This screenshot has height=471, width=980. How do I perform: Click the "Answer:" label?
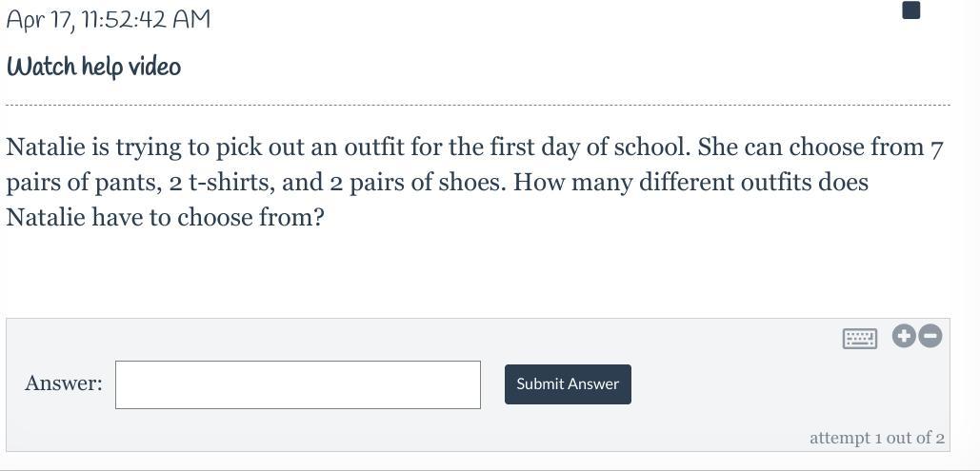tap(63, 383)
